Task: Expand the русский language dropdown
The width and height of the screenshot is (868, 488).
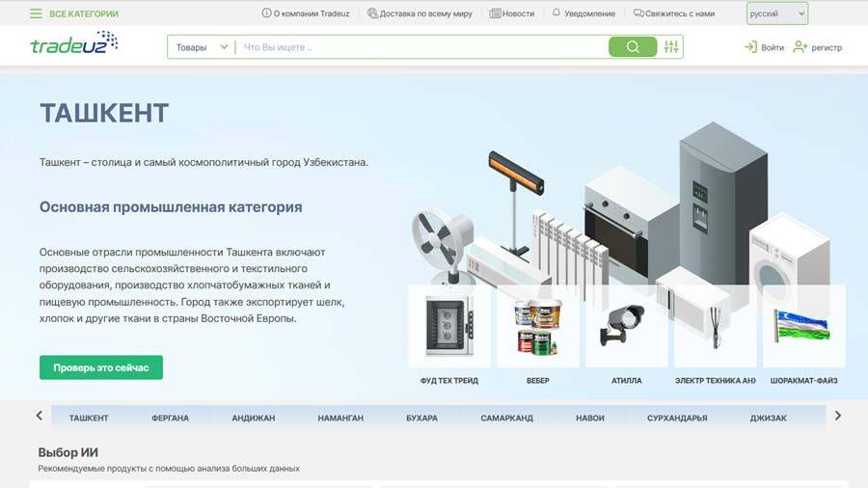Action: [x=777, y=14]
